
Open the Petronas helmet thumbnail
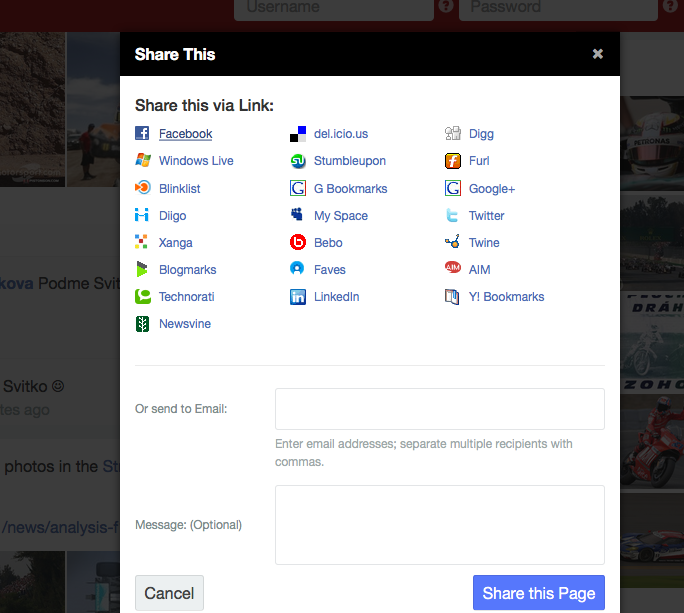[x=652, y=143]
